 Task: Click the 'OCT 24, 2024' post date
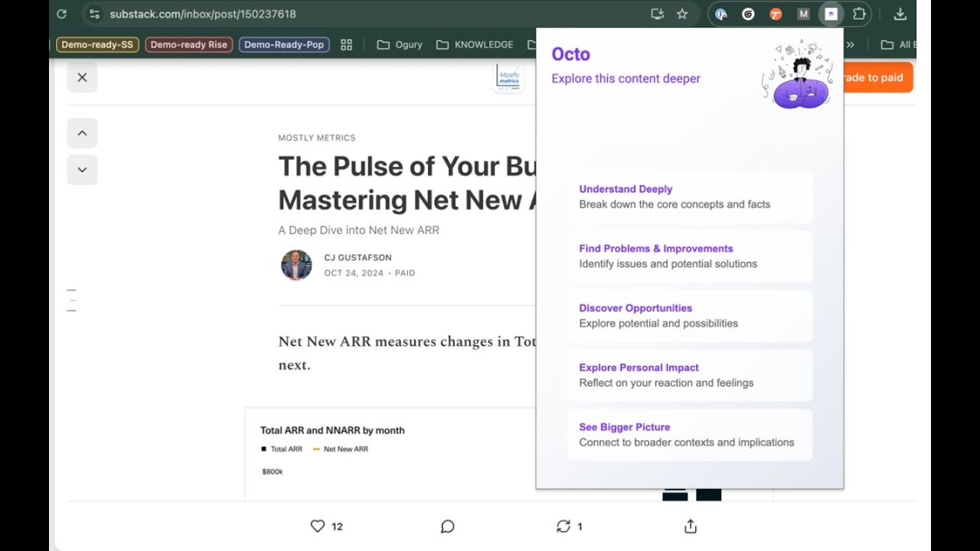click(x=353, y=273)
